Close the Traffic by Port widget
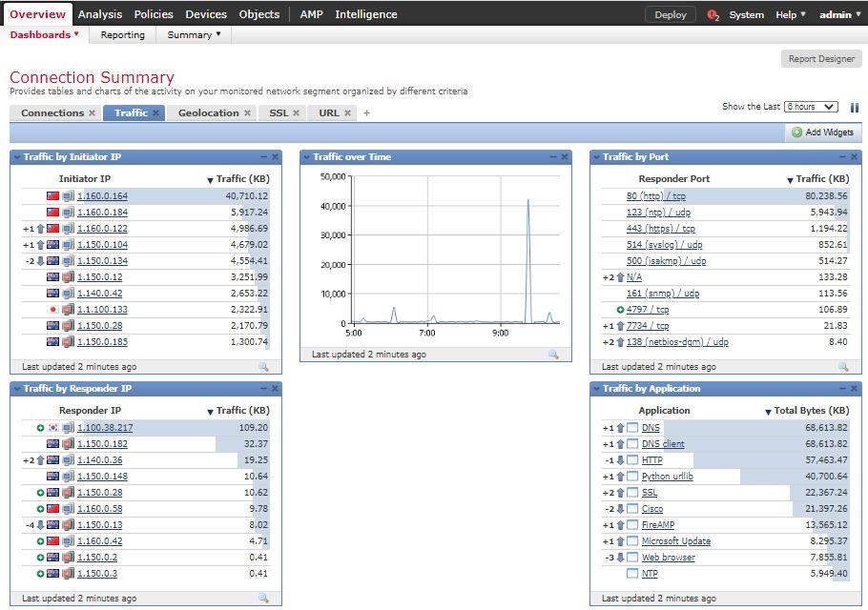This screenshot has height=610, width=868. tap(854, 157)
